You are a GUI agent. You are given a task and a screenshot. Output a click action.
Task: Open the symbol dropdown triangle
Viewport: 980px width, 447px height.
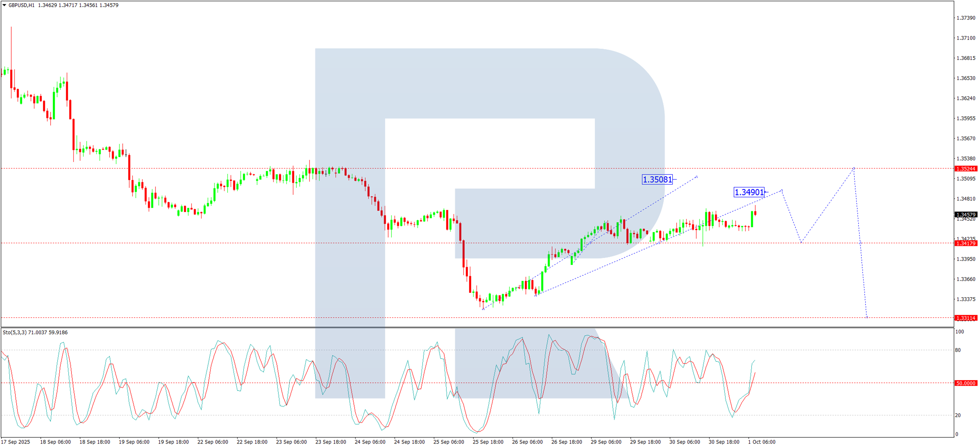[4, 5]
